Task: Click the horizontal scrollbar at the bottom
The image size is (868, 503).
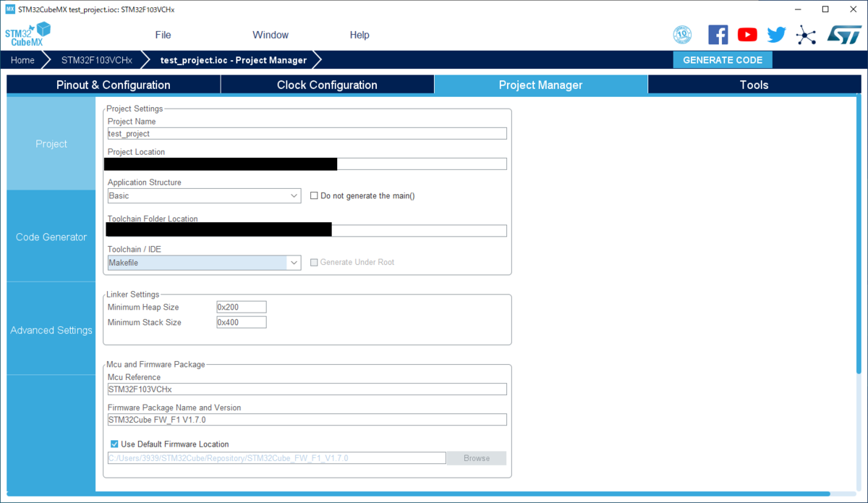Action: point(417,494)
